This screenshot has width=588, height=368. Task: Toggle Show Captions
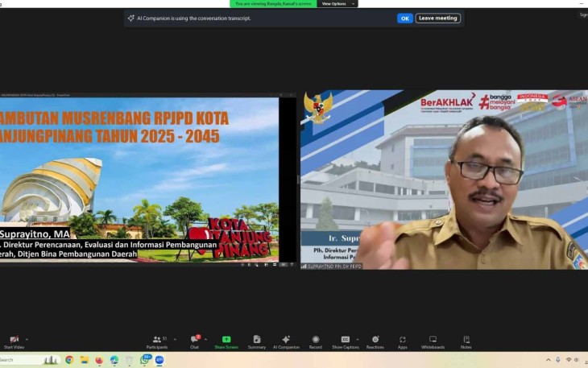[x=346, y=342]
